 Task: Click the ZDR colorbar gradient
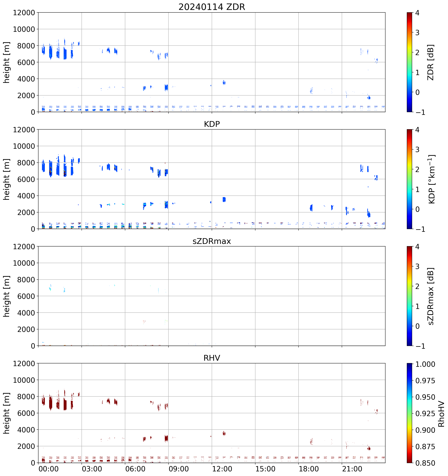point(410,62)
